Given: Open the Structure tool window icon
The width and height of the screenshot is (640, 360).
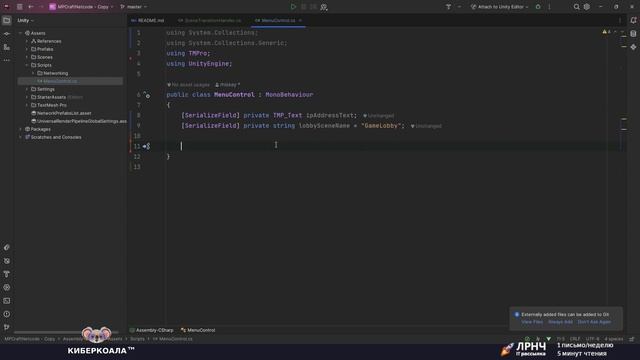Looking at the screenshot, I should point(7,47).
